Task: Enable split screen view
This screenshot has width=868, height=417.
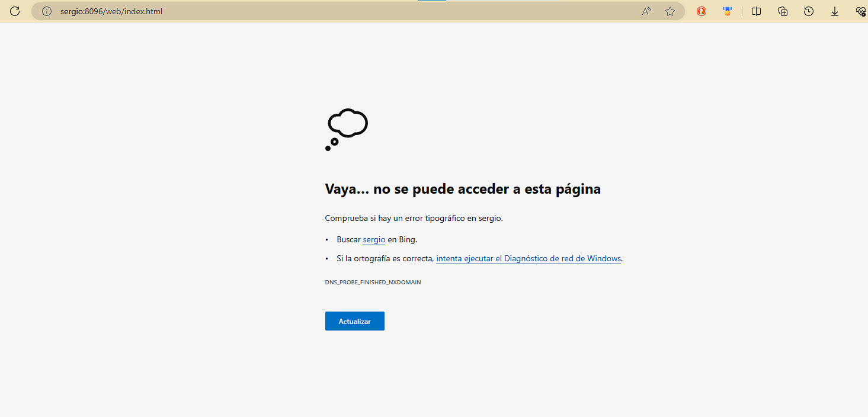Action: [756, 11]
